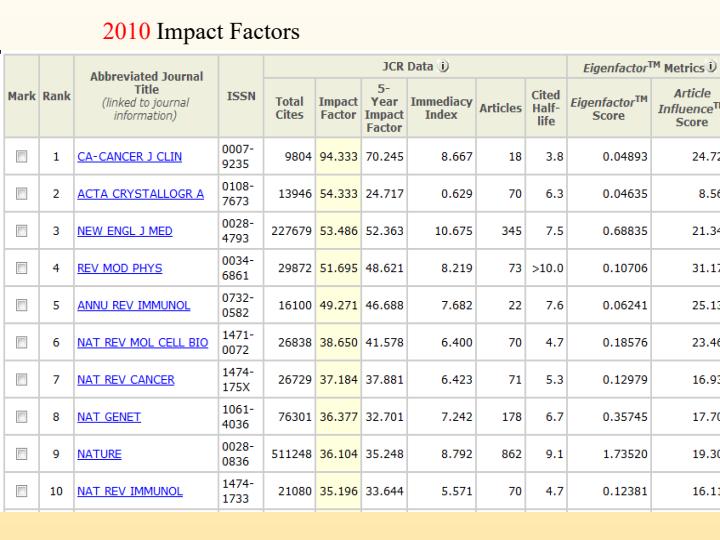
Task: Open the NAT GENET journal link
Action: point(109,417)
